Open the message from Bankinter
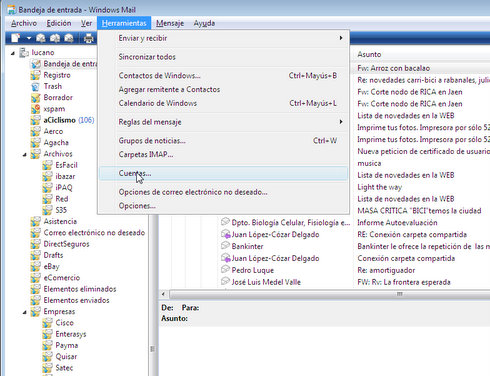The image size is (490, 376). click(x=247, y=246)
